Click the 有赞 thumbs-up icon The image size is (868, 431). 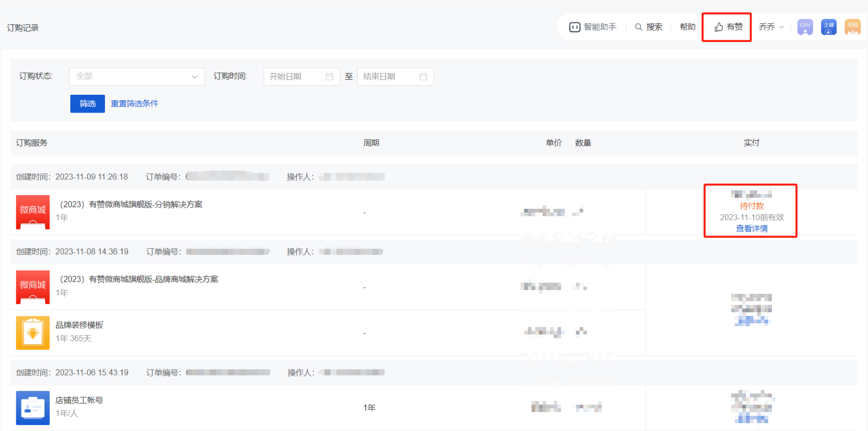click(x=718, y=27)
